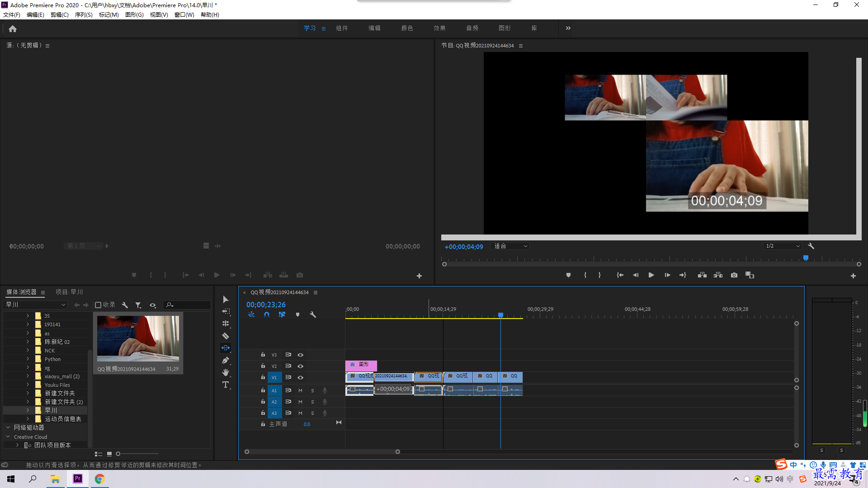Go to the Home screen icon

coord(13,28)
